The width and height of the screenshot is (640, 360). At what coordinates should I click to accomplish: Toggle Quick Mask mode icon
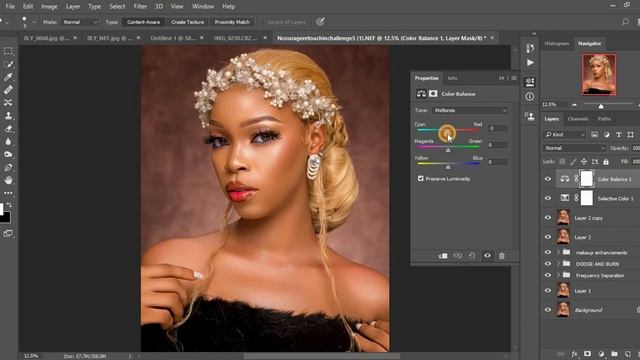click(8, 233)
